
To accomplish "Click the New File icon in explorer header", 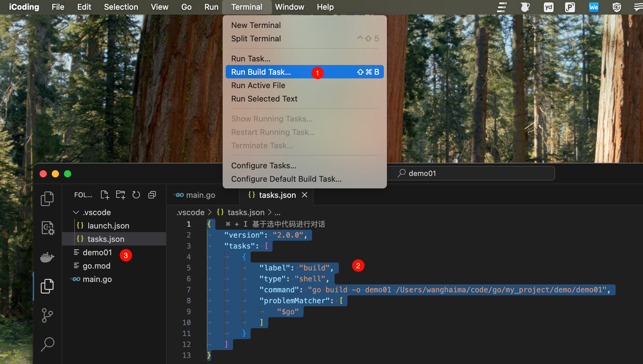I will coord(105,195).
